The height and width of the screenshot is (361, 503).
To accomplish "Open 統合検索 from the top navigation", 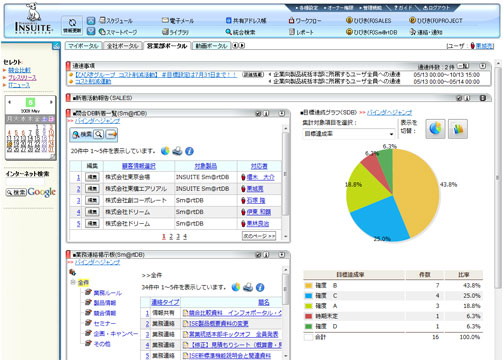I will 240,32.
